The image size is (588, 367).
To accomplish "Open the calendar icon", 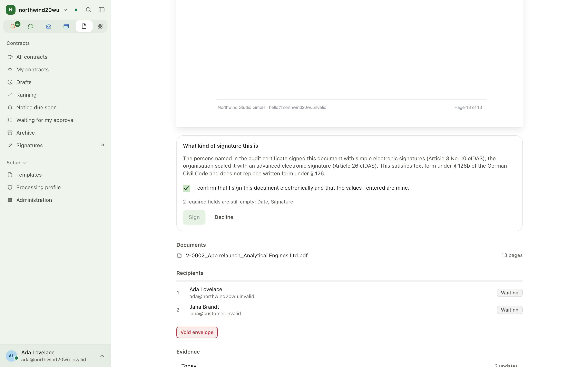I will (66, 26).
